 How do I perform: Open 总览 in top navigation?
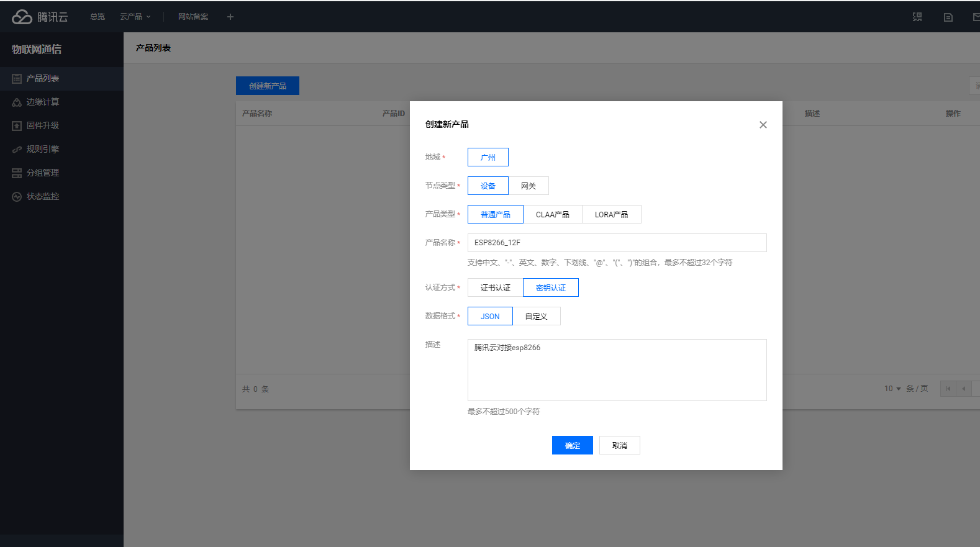click(98, 17)
